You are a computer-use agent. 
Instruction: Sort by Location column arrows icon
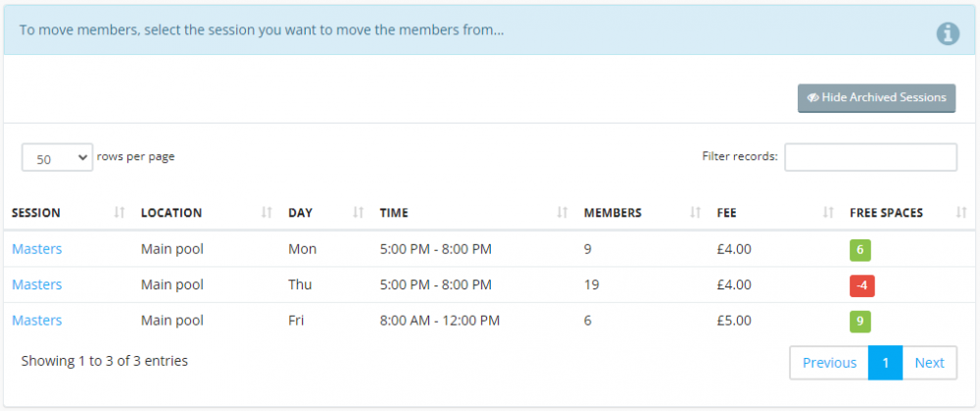point(267,213)
